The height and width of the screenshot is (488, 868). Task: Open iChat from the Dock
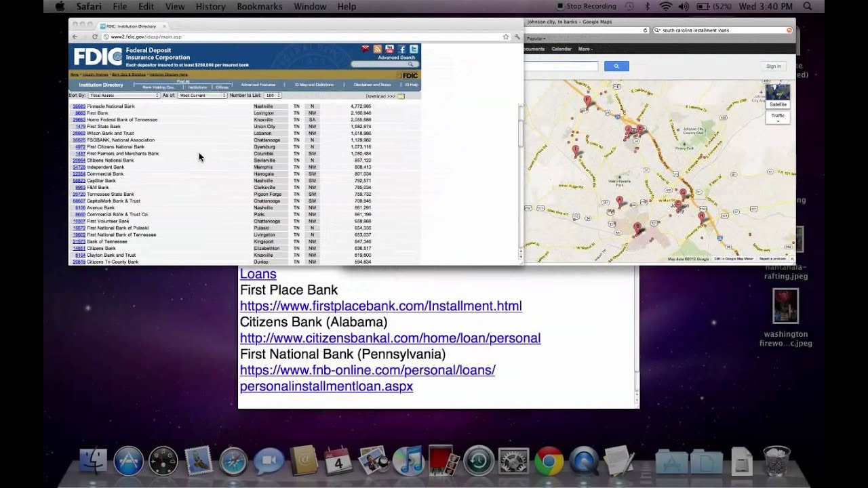click(x=269, y=462)
